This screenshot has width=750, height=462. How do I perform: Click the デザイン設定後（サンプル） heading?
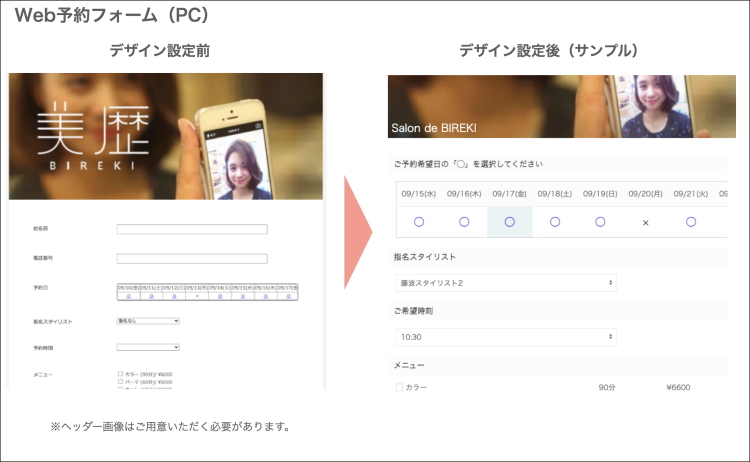549,50
